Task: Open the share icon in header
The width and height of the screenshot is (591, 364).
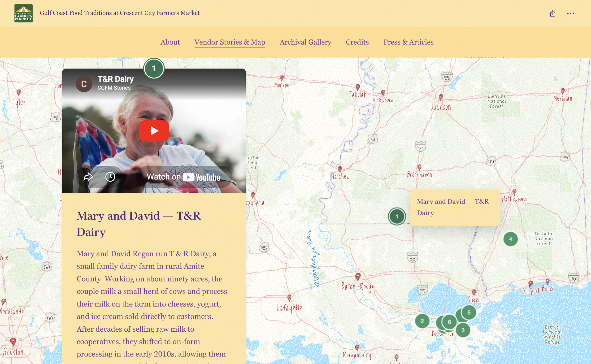Action: click(553, 13)
